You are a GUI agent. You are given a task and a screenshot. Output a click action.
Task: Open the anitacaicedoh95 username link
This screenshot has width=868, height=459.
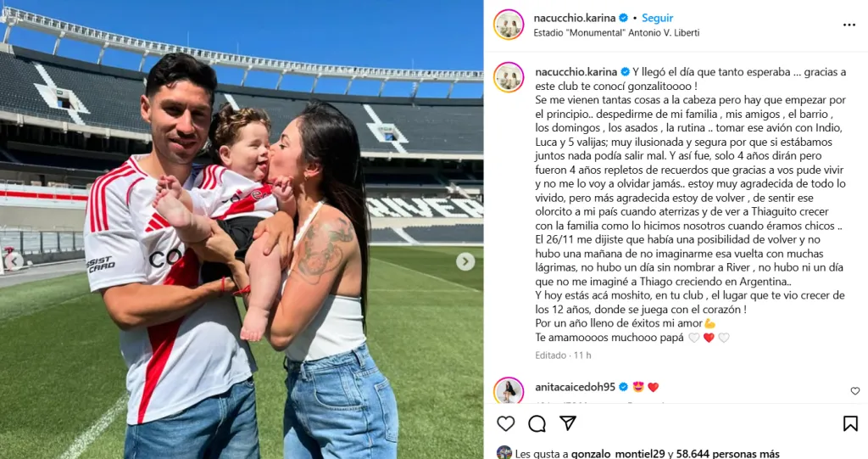point(576,387)
